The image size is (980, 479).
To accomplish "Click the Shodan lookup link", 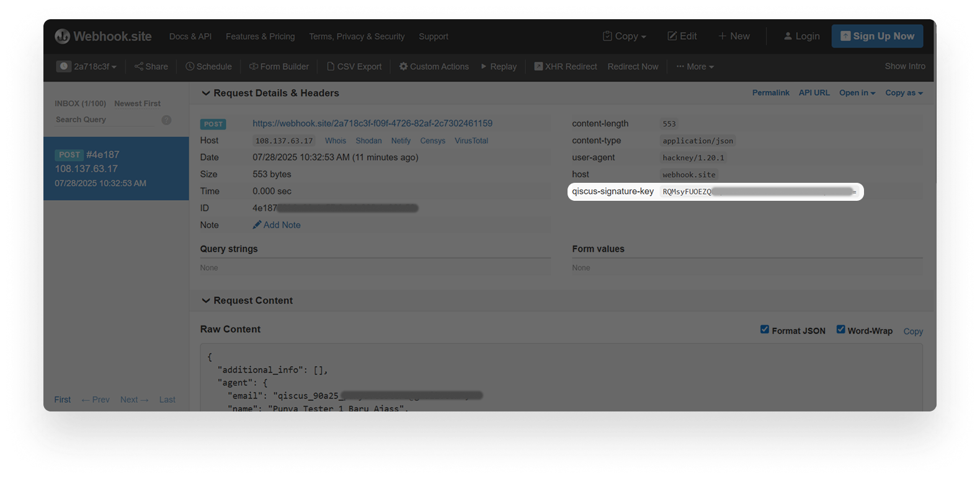I will [x=368, y=141].
